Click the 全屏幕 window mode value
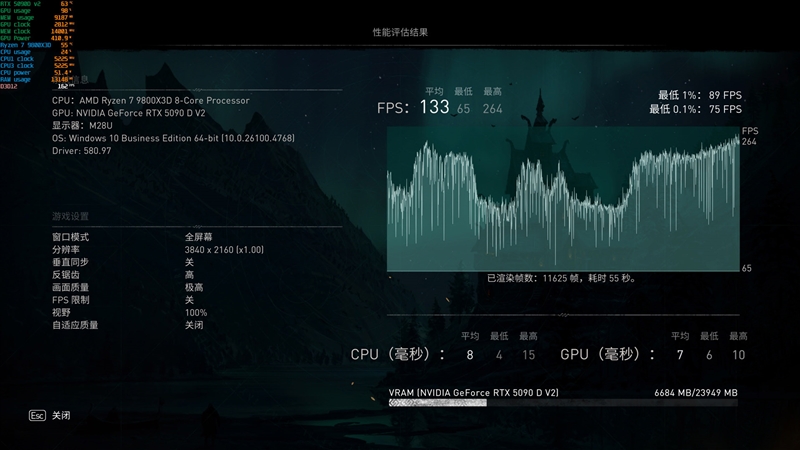The image size is (800, 450). [198, 237]
